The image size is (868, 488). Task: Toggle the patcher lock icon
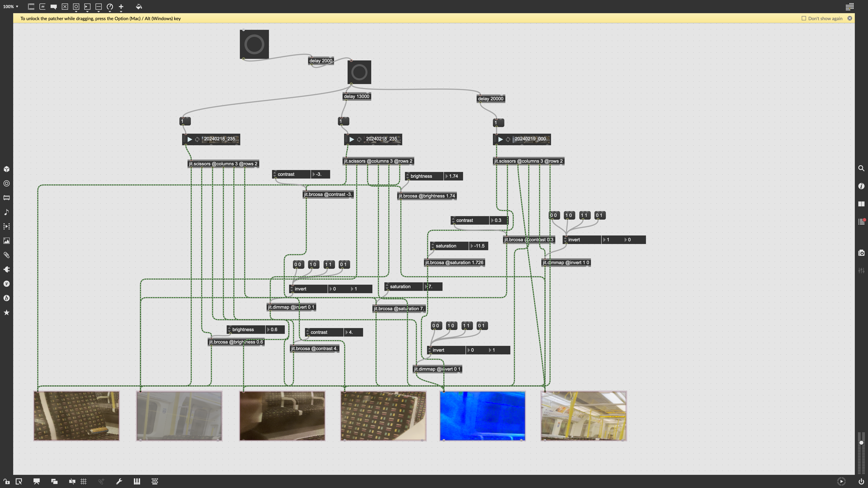tap(6, 481)
